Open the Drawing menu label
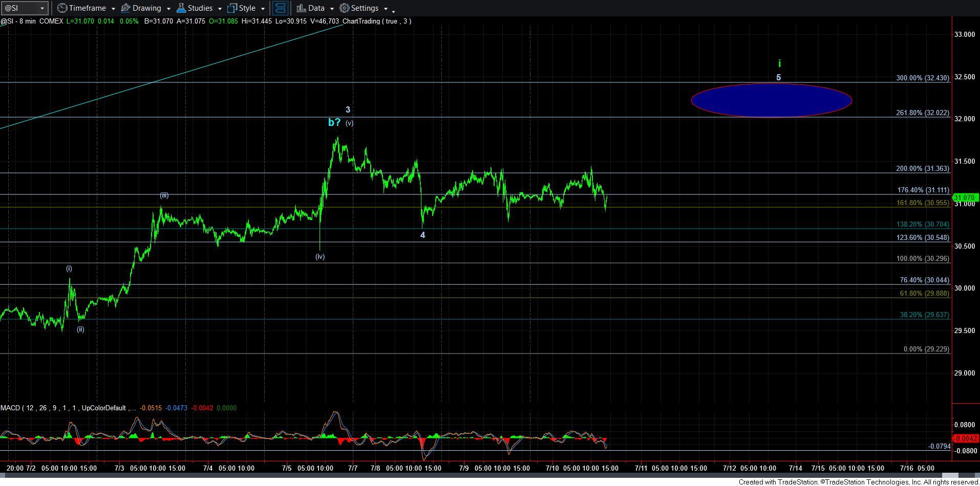 tap(146, 8)
